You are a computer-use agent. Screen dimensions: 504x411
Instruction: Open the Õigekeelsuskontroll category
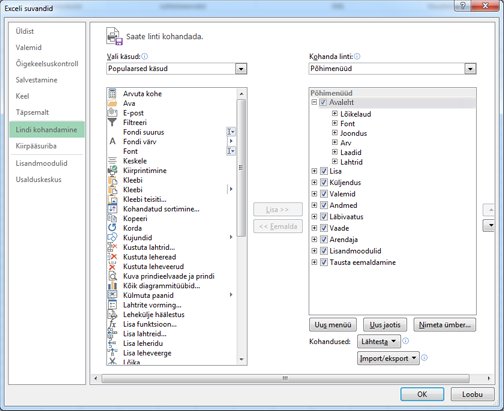(x=47, y=64)
